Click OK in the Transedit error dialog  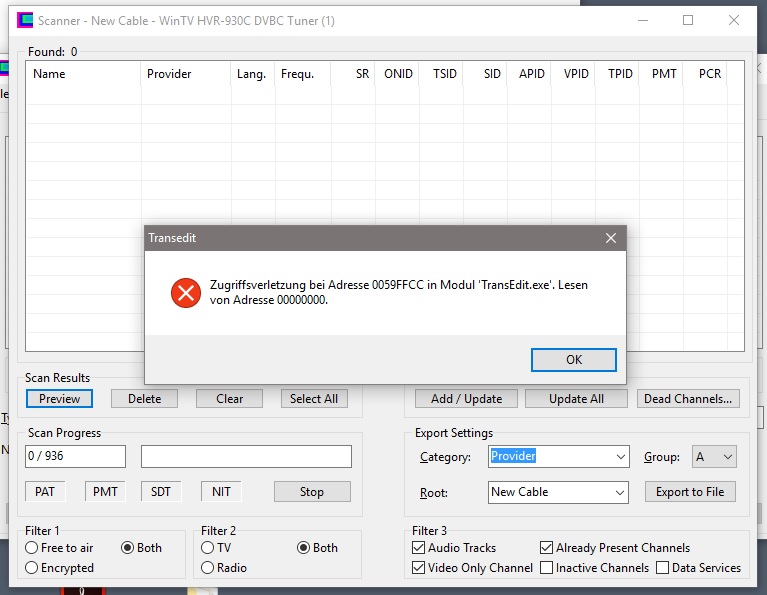[x=573, y=360]
